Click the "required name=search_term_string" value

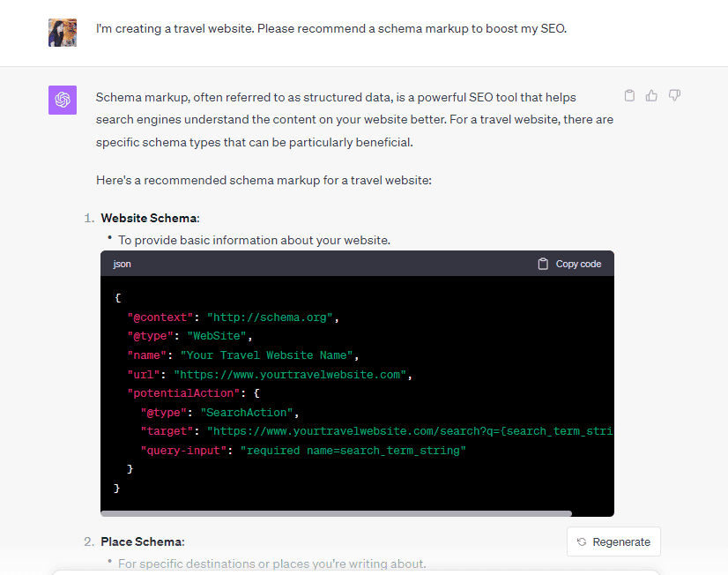(x=353, y=451)
